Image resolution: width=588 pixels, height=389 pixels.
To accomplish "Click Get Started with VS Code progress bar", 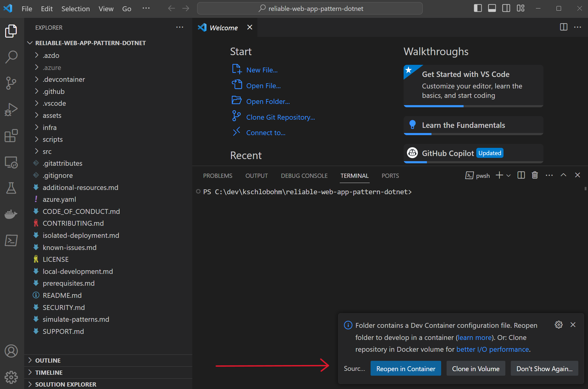I will tap(473, 106).
